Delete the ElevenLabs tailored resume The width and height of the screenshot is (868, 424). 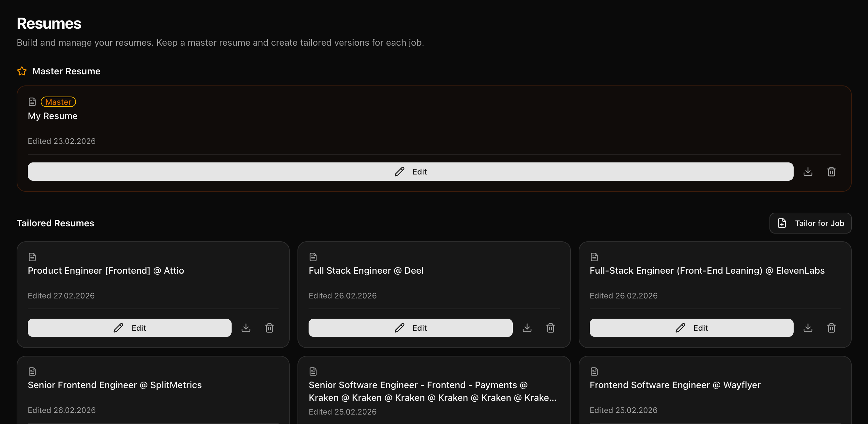pyautogui.click(x=831, y=327)
